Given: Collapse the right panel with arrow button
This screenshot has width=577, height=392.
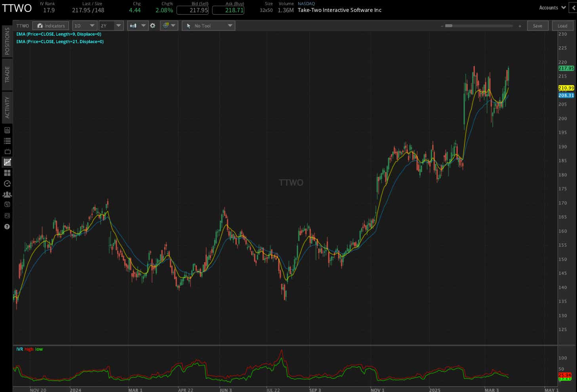Looking at the screenshot, I should (x=573, y=8).
